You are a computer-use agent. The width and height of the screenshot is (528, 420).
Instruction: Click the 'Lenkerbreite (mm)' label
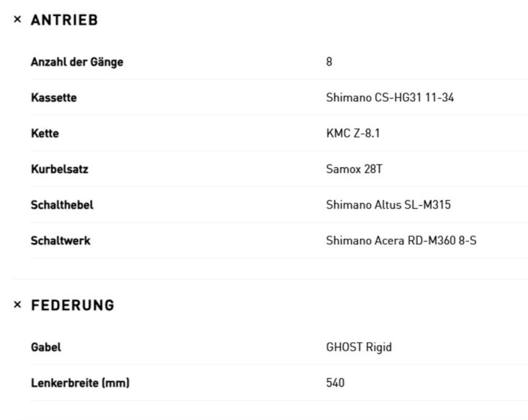(80, 383)
